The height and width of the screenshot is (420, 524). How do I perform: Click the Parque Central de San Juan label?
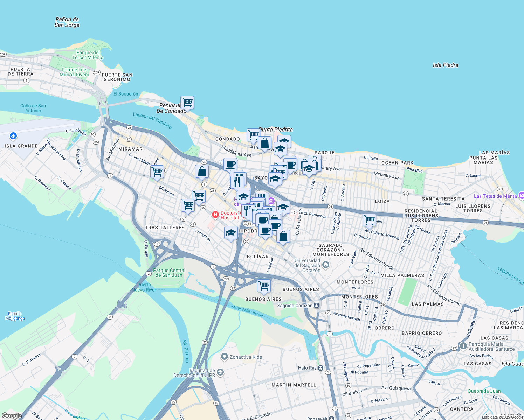tap(169, 273)
